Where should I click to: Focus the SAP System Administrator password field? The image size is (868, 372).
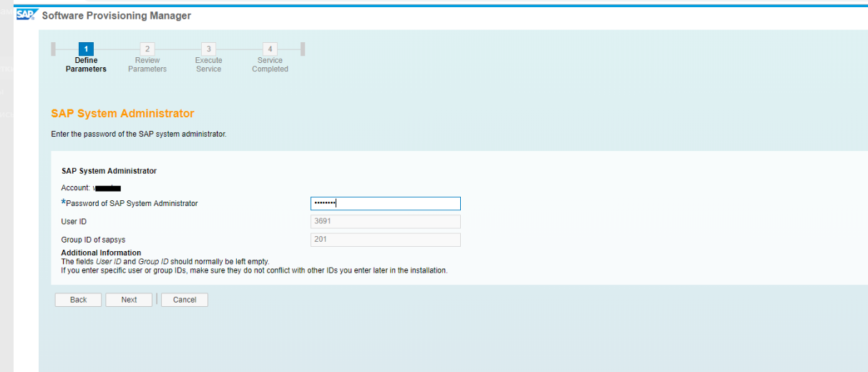386,203
